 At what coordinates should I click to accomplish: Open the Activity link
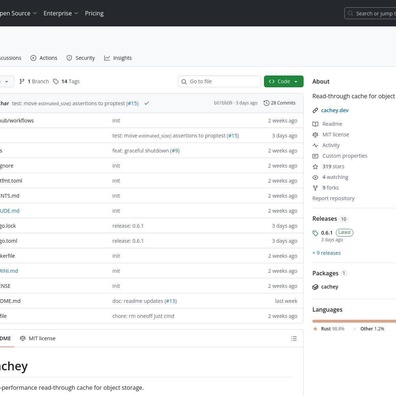click(x=331, y=145)
